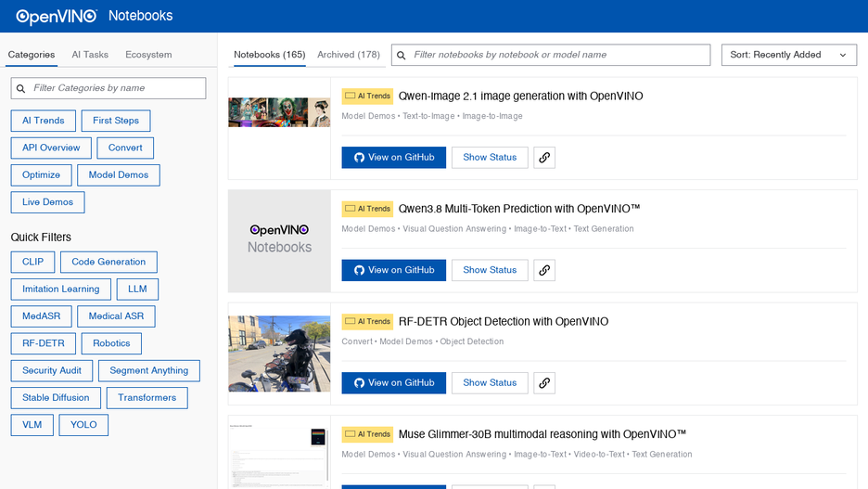Select the Notebooks (165) tab
The height and width of the screenshot is (489, 868).
click(x=270, y=55)
